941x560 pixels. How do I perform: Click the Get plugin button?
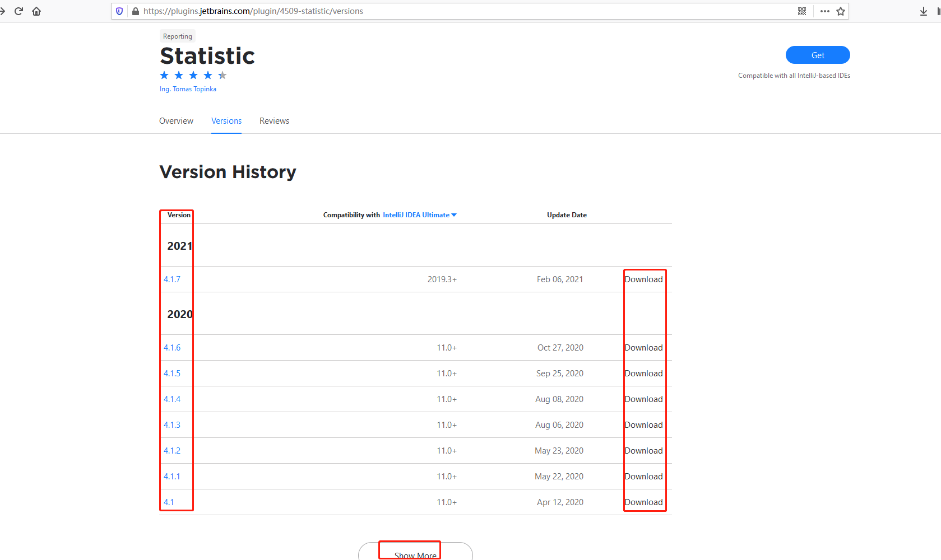tap(818, 55)
